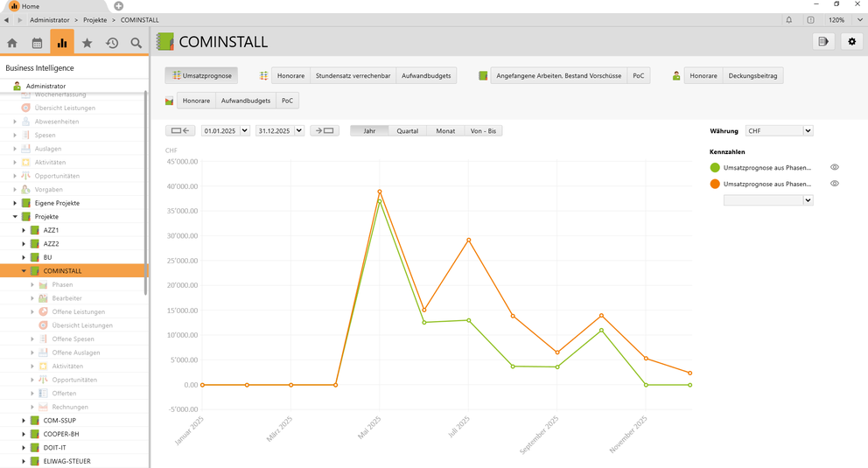The height and width of the screenshot is (468, 868).
Task: Open the settings gear icon
Action: point(851,41)
